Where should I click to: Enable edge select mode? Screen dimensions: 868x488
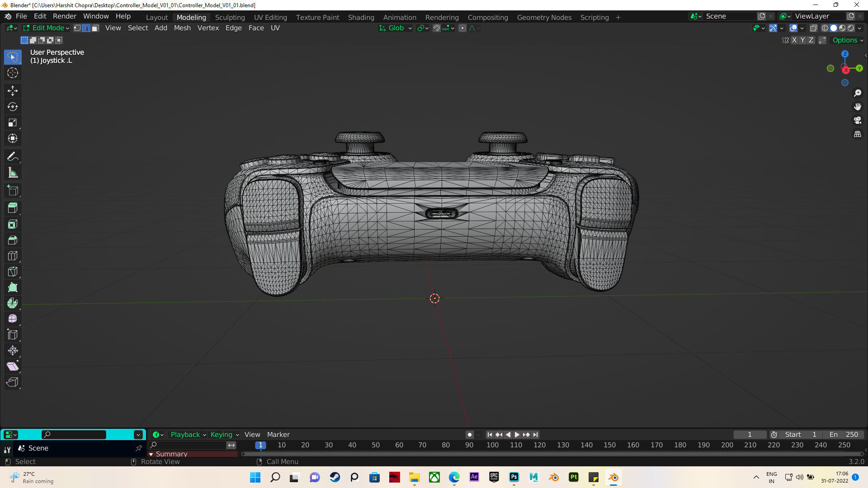(86, 28)
